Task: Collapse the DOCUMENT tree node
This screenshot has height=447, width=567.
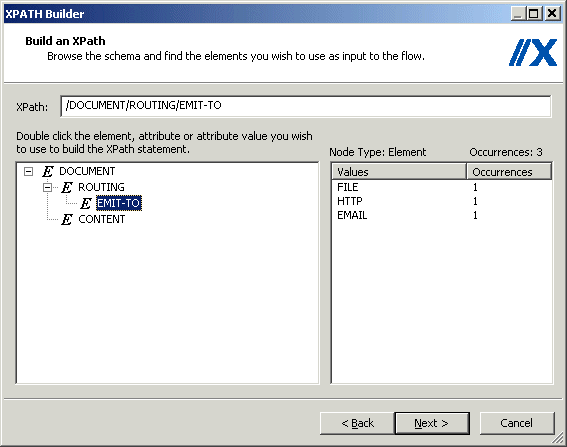Action: [x=29, y=171]
